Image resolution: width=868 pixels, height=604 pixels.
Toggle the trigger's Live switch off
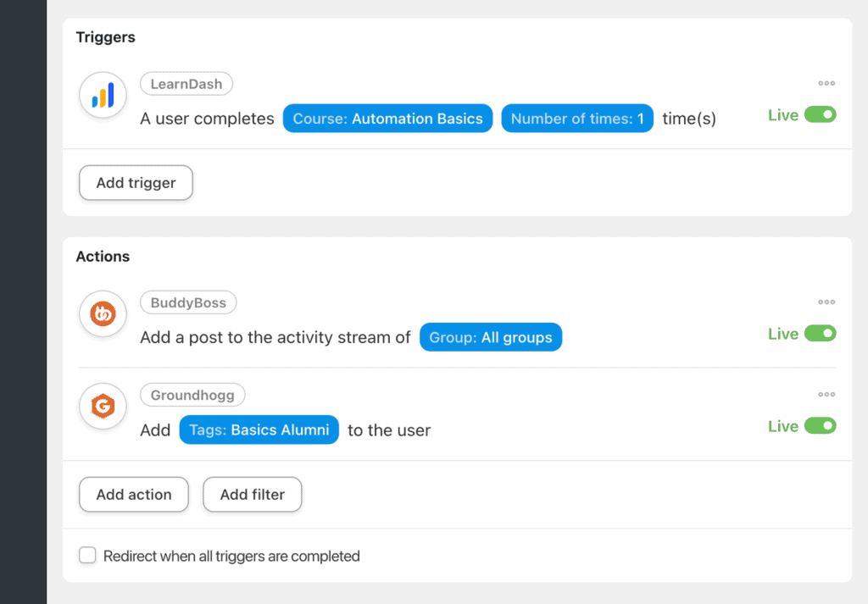click(x=820, y=114)
